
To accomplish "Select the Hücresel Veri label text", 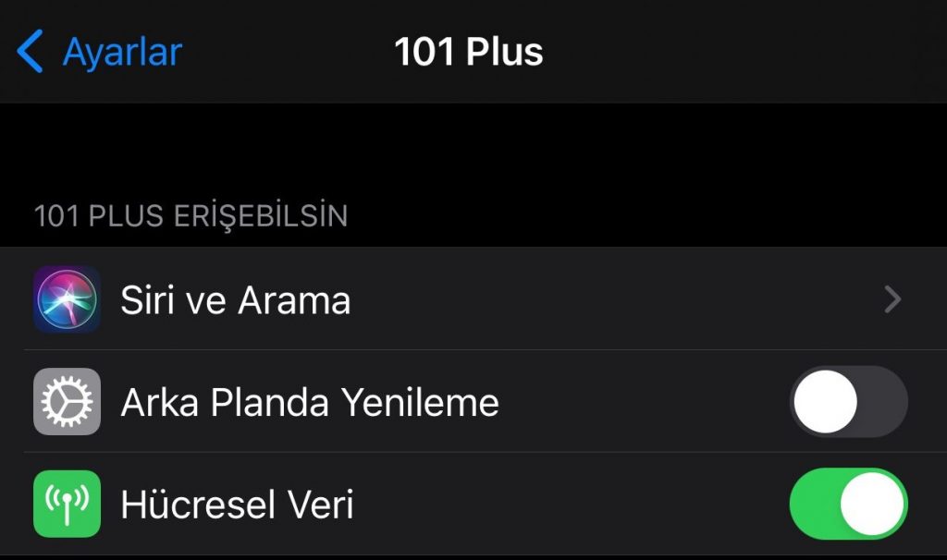I will point(237,505).
